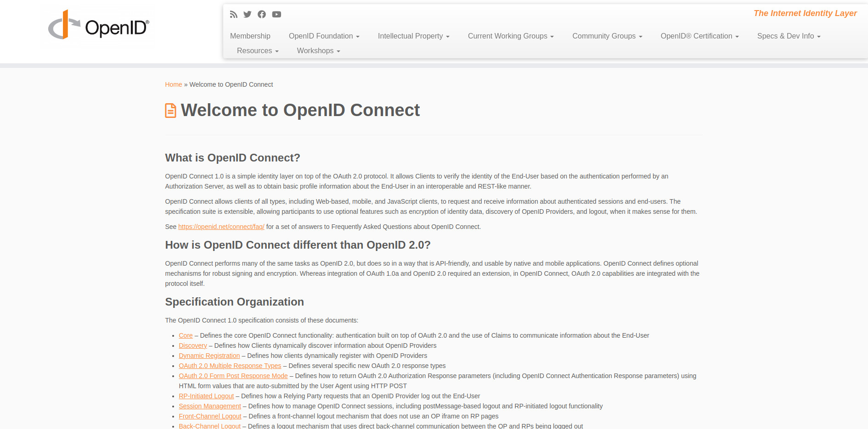Open the Back-Channel Logout link
Image resolution: width=868 pixels, height=429 pixels.
[209, 426]
